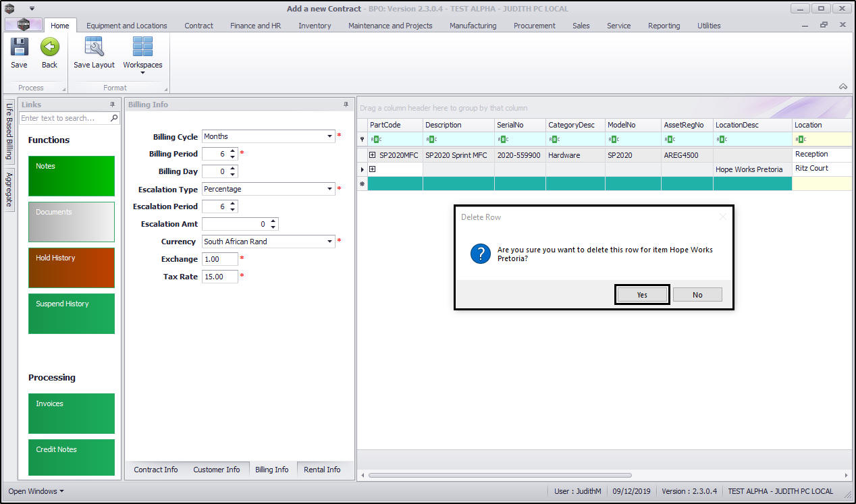
Task: Expand the SP2020MFC row
Action: (x=373, y=155)
